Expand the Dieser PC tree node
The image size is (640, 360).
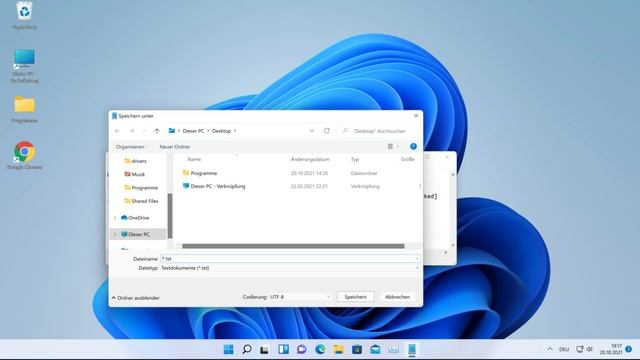(x=115, y=234)
